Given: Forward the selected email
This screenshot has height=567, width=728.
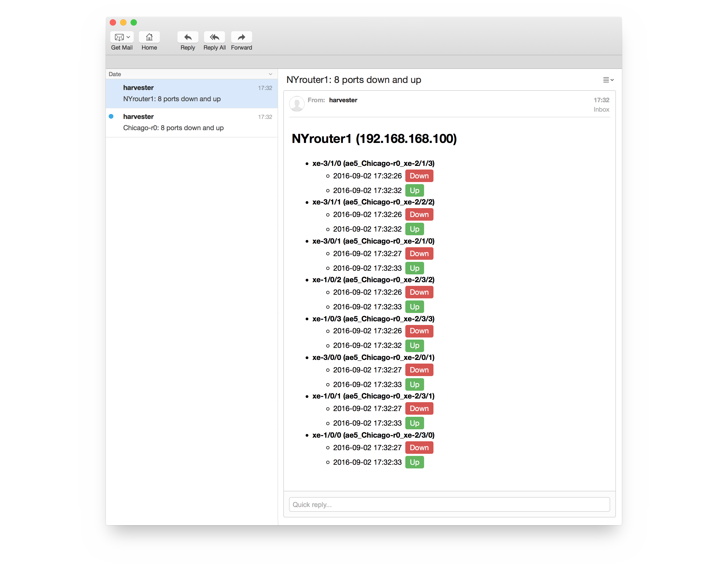Looking at the screenshot, I should point(241,37).
